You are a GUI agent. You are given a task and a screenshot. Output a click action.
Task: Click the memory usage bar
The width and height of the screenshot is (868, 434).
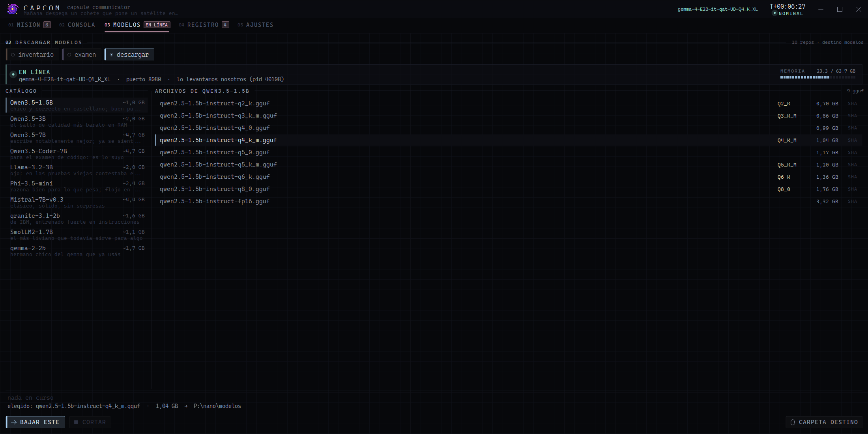818,77
